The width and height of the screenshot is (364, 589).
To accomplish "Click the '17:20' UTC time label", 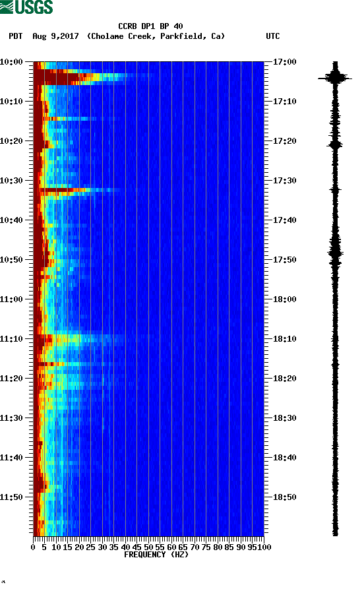I will [284, 141].
